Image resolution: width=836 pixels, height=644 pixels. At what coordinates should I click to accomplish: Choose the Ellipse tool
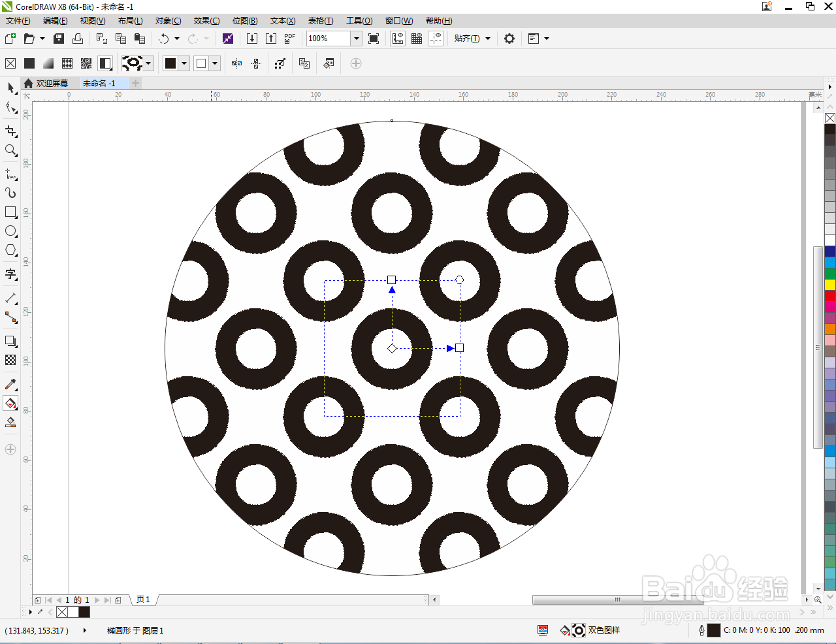coord(10,231)
